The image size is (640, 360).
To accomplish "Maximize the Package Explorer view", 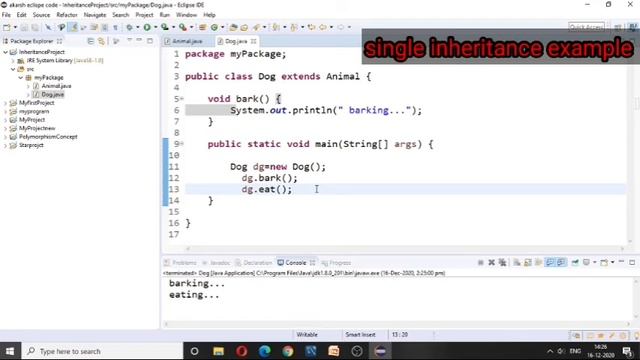I will point(150,41).
